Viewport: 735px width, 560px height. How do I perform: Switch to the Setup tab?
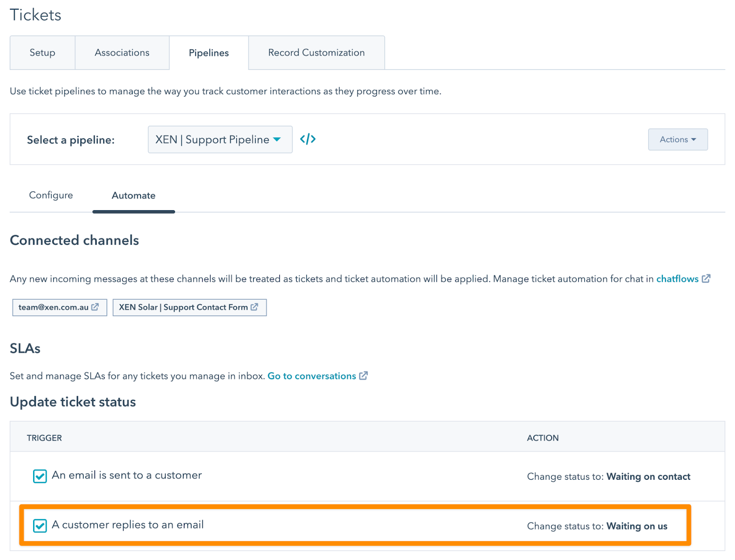[42, 53]
